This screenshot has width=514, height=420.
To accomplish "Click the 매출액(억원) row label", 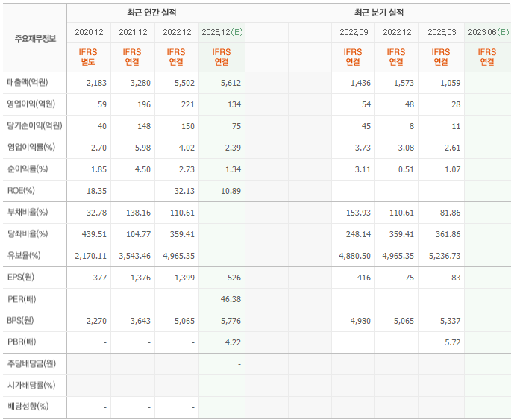I will tap(28, 82).
